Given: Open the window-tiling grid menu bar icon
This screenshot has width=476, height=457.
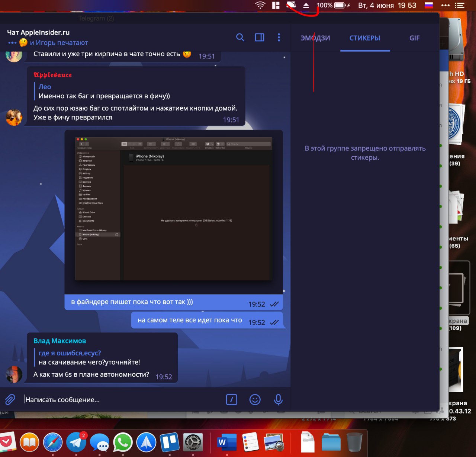Looking at the screenshot, I should point(276,5).
